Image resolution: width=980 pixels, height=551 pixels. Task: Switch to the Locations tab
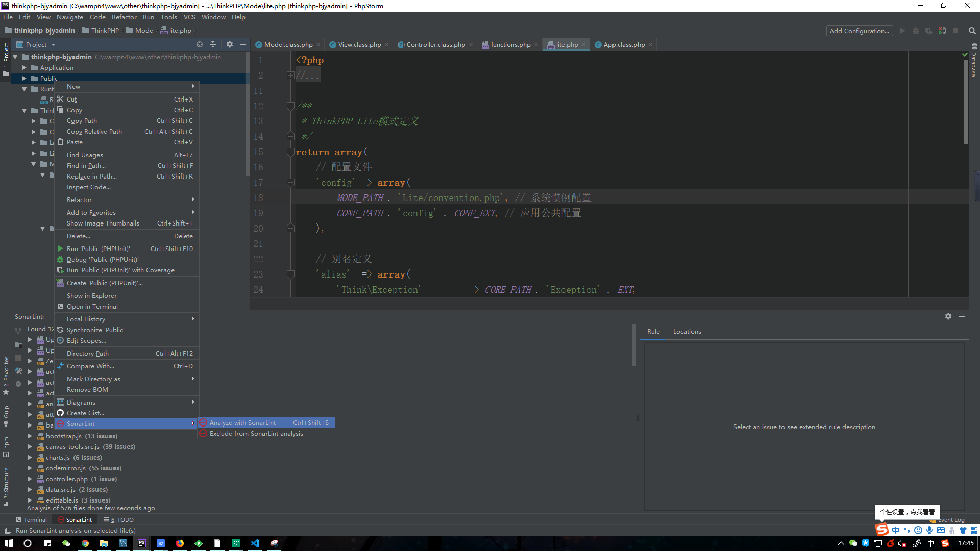(x=687, y=331)
